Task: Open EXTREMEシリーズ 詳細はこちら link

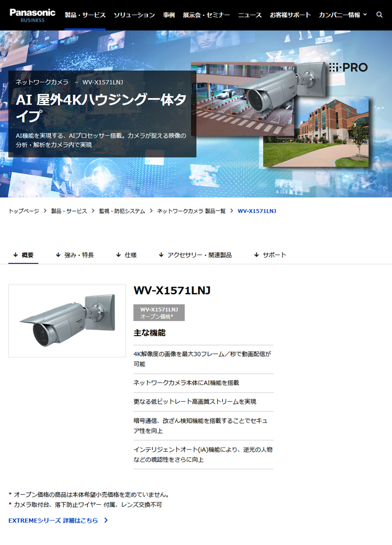Action: coord(58,520)
